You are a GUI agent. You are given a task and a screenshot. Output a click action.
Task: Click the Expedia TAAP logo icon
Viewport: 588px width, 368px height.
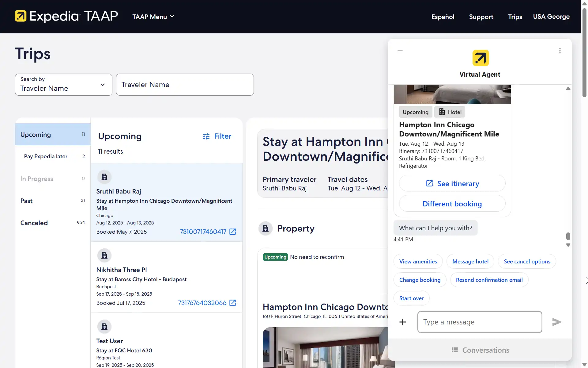(x=21, y=16)
